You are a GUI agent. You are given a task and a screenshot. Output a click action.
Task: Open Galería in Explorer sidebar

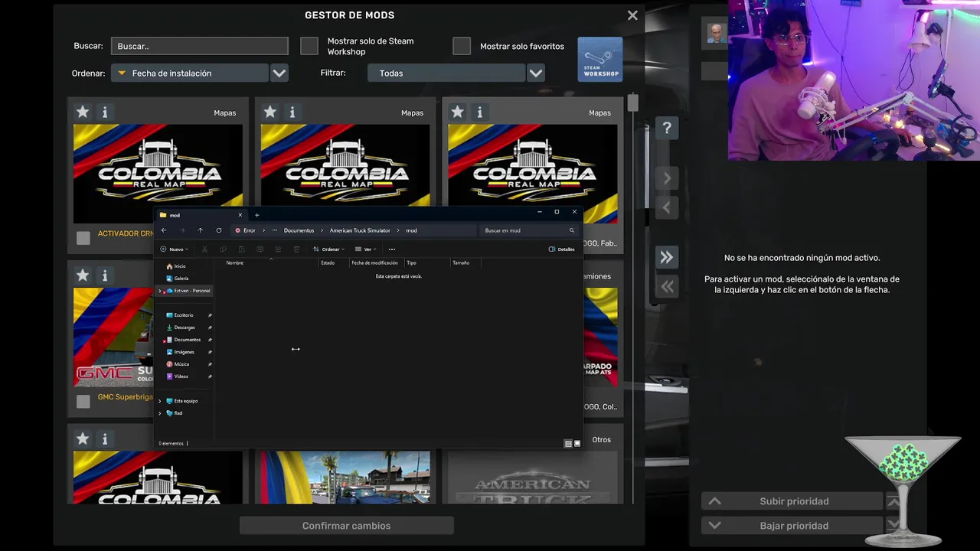pos(181,279)
